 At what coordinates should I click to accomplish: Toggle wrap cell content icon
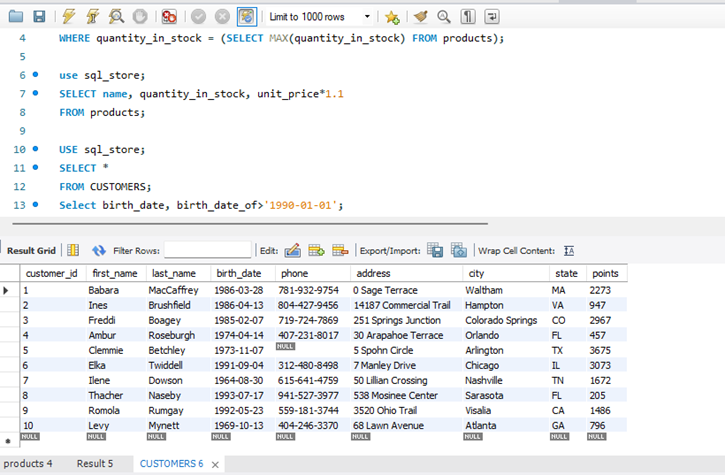point(569,251)
